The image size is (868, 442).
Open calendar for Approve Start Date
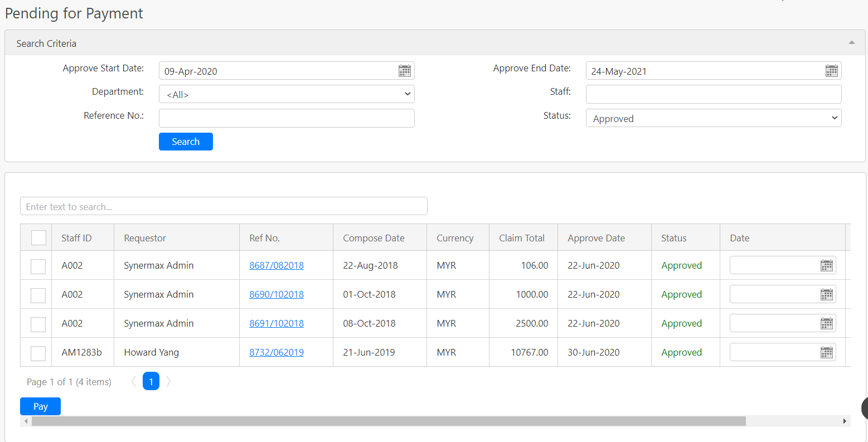tap(405, 71)
